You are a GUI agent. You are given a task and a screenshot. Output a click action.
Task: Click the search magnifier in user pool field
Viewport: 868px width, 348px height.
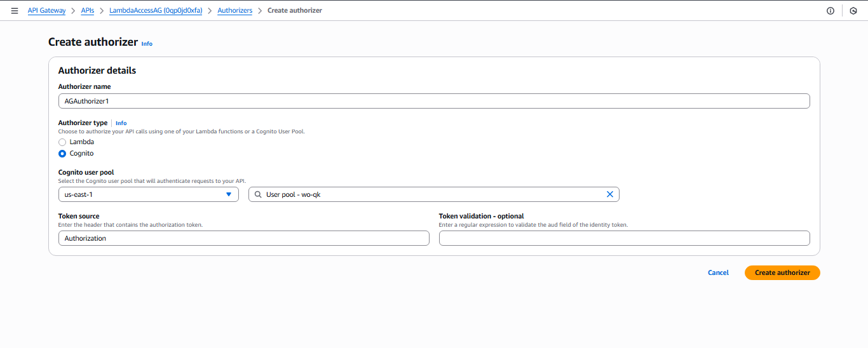point(258,194)
